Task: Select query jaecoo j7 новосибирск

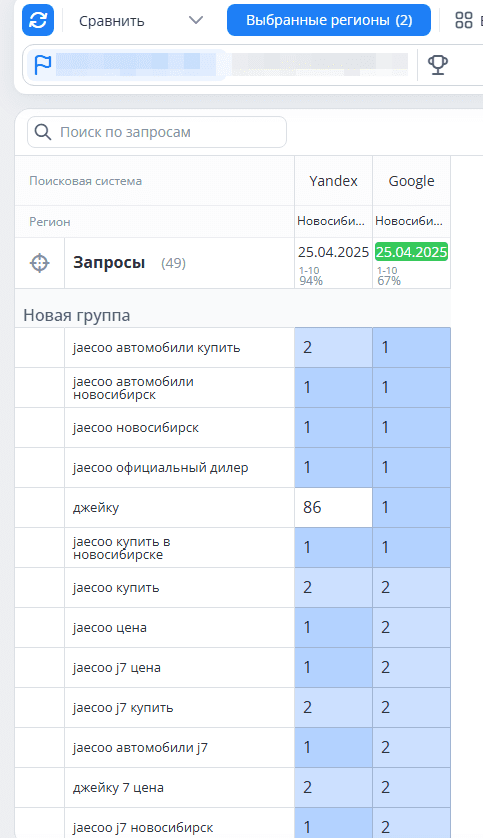Action: 143,828
